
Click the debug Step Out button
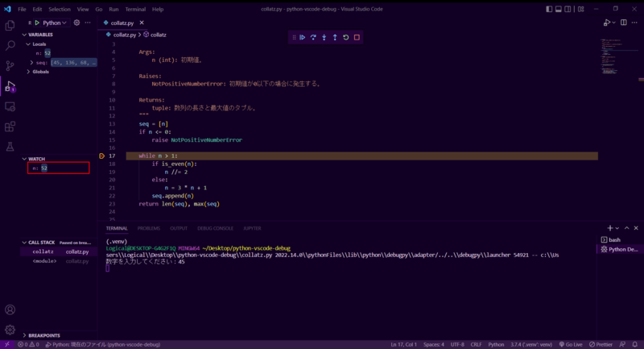[335, 37]
